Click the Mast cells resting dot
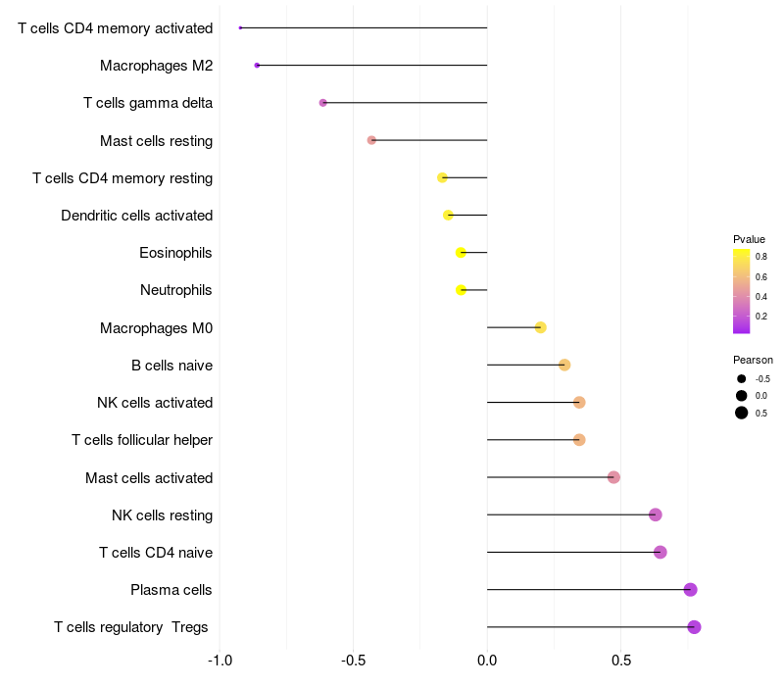This screenshot has height=686, width=784. (371, 140)
